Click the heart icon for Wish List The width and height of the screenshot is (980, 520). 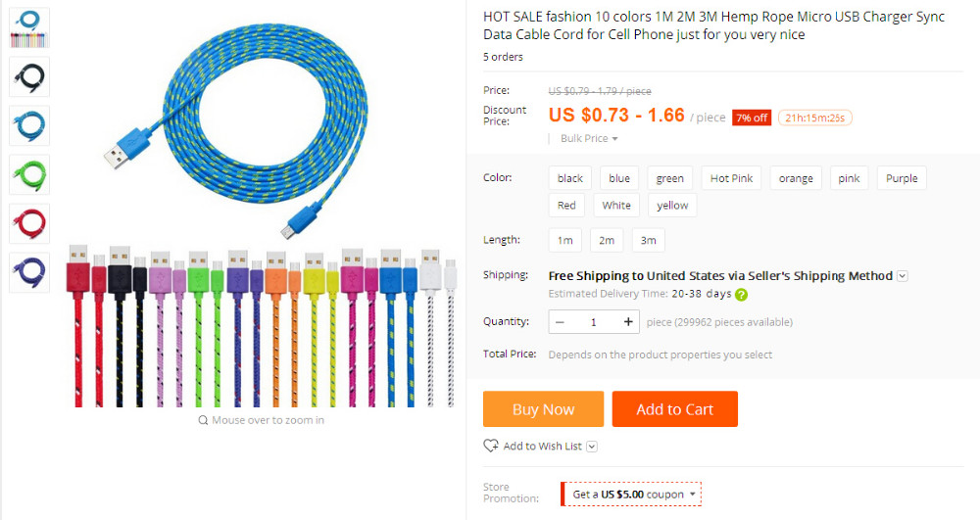[491, 446]
